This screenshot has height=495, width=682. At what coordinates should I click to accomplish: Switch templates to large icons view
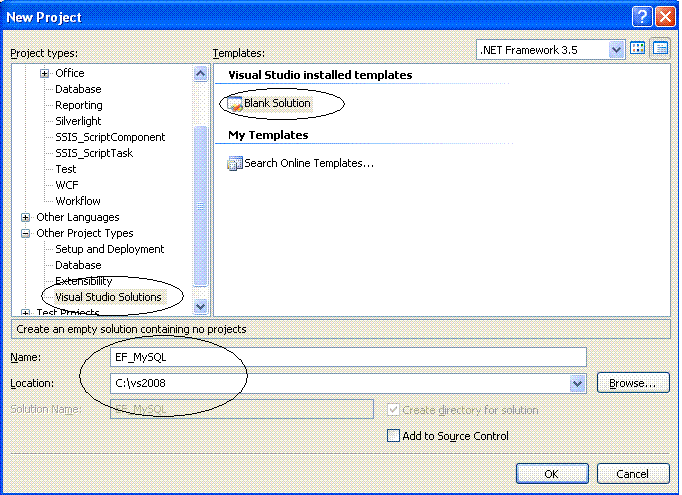pos(638,48)
